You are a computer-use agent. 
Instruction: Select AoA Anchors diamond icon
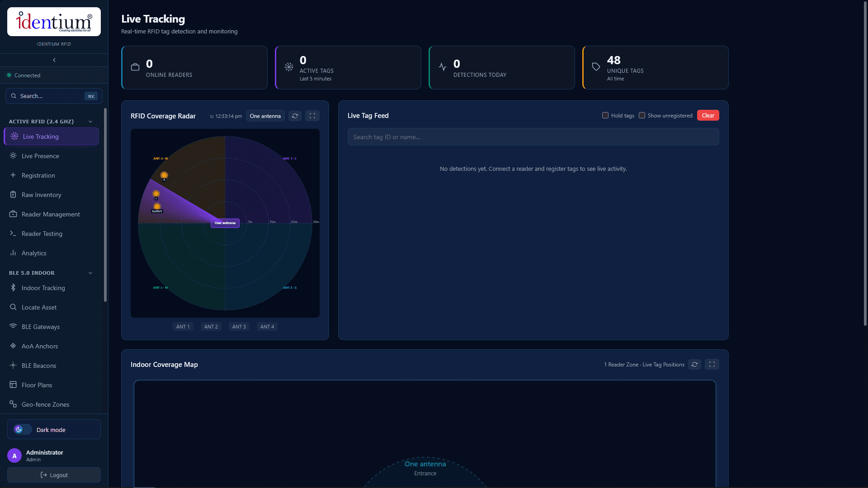[13, 346]
